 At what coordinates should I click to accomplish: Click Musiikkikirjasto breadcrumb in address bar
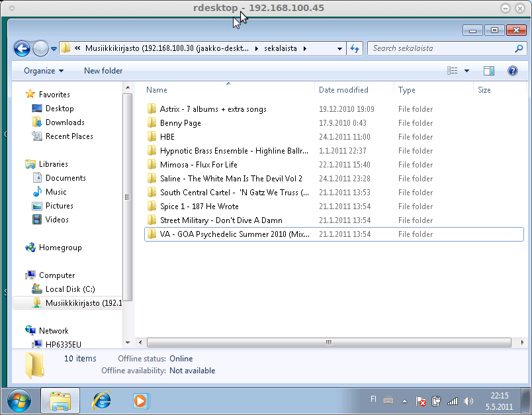click(x=167, y=48)
